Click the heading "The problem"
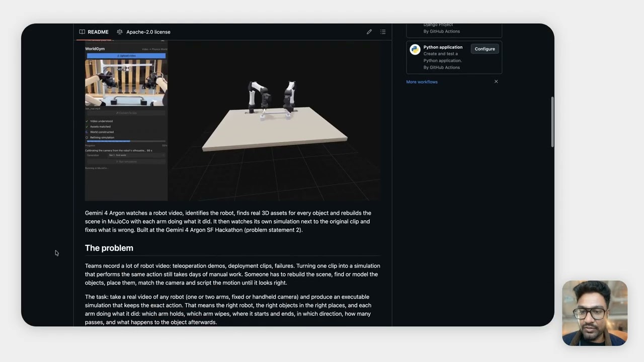This screenshot has width=644, height=362. tap(109, 248)
